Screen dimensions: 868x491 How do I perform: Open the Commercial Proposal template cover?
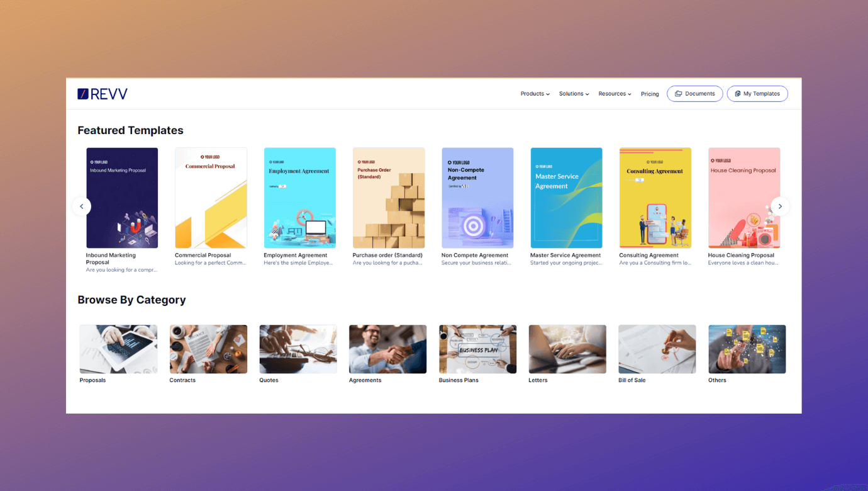coord(211,198)
